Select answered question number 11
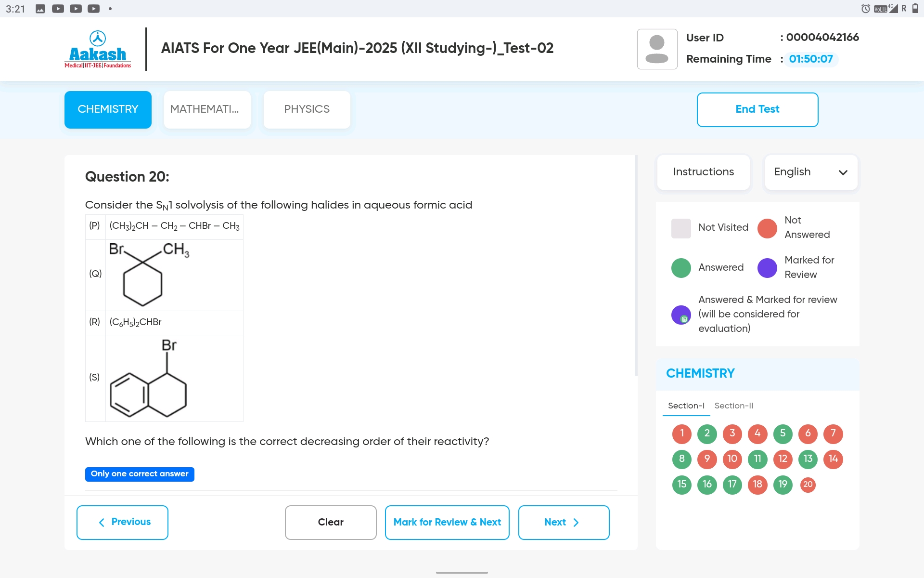Screen dimensions: 924x578 (757, 459)
